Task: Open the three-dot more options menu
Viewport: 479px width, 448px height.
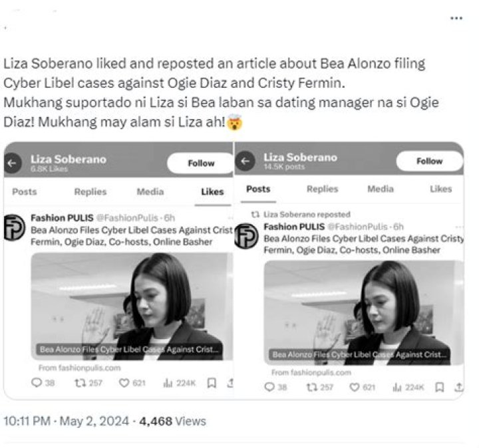Action: point(456,18)
